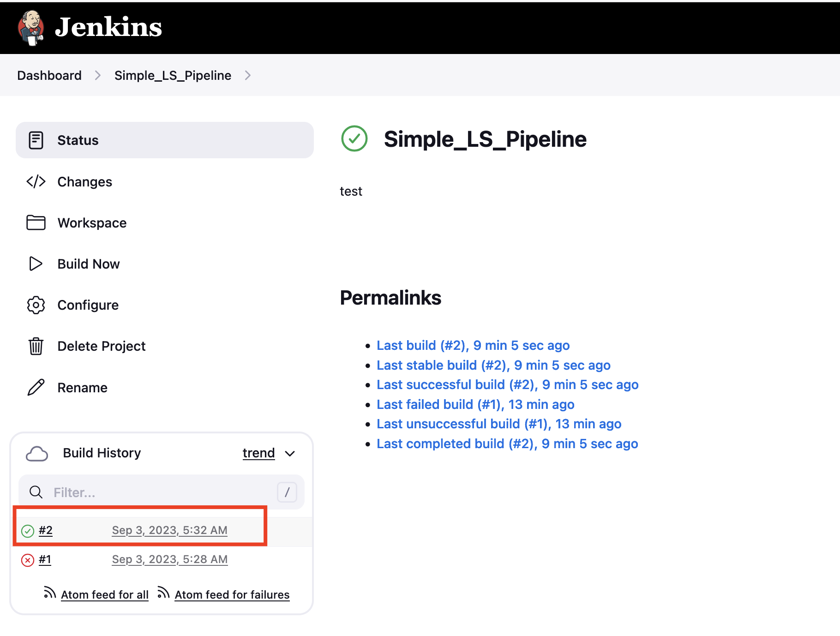The width and height of the screenshot is (840, 636).
Task: Click green success icon for build #2
Action: (x=28, y=531)
